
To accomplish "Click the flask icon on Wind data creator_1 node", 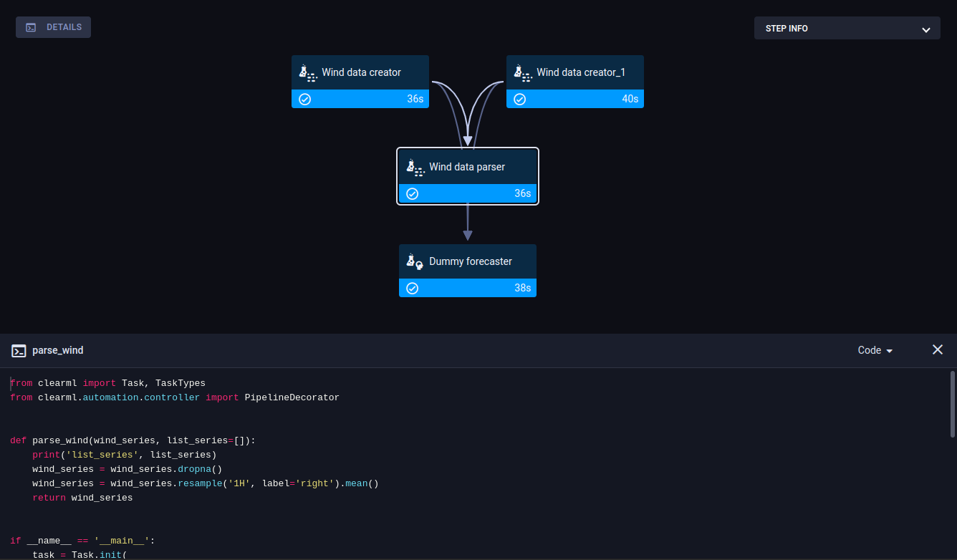I will pyautogui.click(x=522, y=72).
